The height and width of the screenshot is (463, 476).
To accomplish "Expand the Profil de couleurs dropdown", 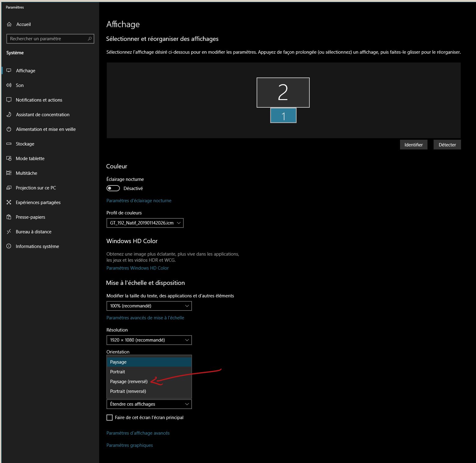I will click(145, 223).
